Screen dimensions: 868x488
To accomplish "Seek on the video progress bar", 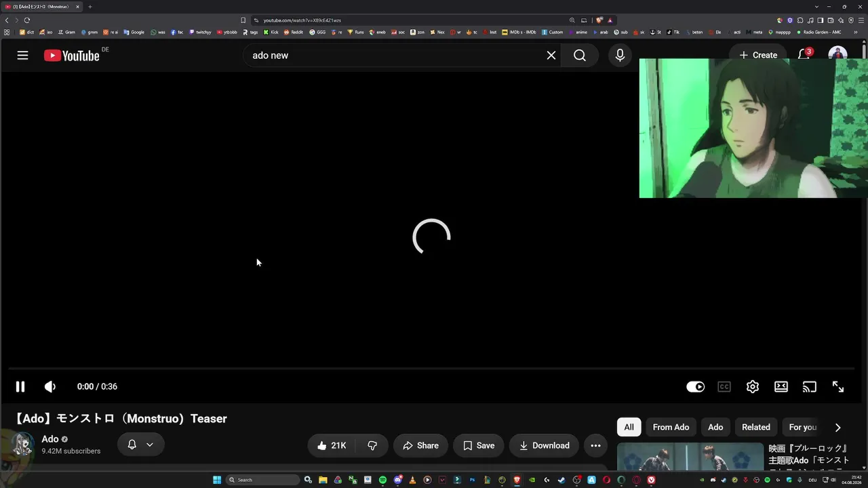I will (431, 369).
